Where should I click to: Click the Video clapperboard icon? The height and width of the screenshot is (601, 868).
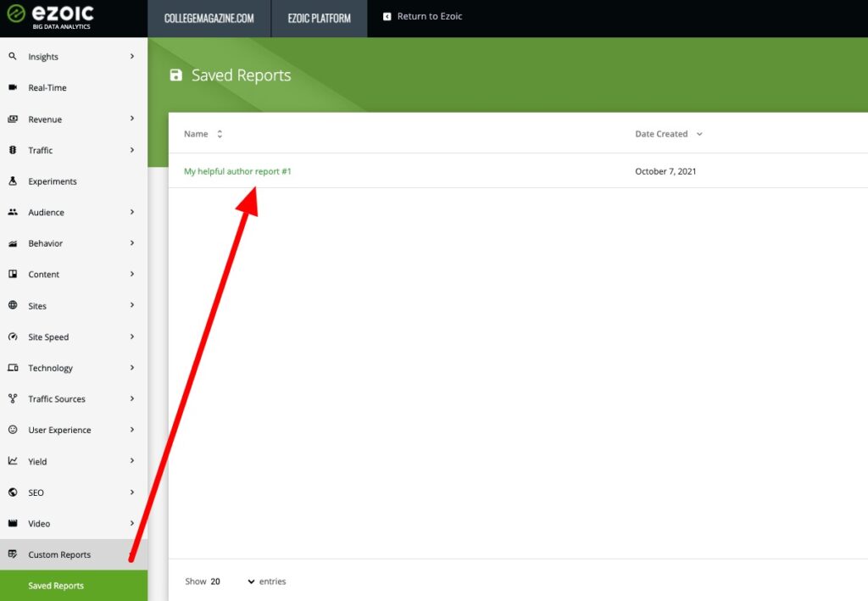(x=13, y=523)
